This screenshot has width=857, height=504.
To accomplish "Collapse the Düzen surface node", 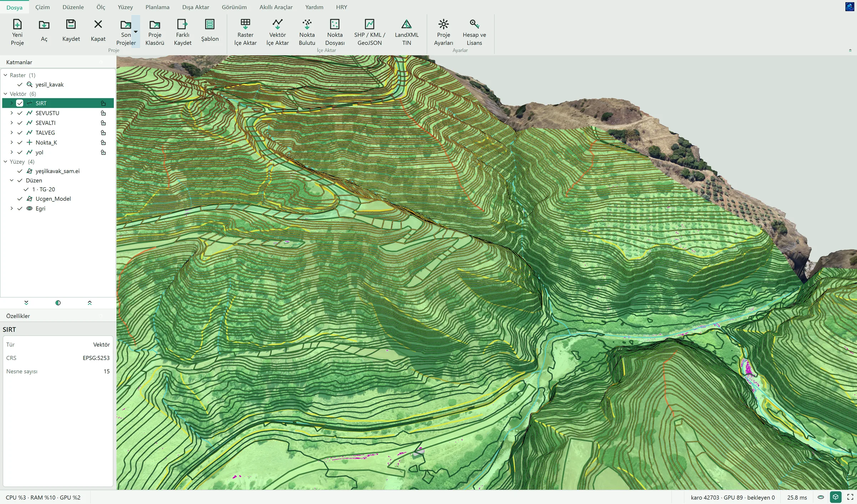I will pos(11,181).
